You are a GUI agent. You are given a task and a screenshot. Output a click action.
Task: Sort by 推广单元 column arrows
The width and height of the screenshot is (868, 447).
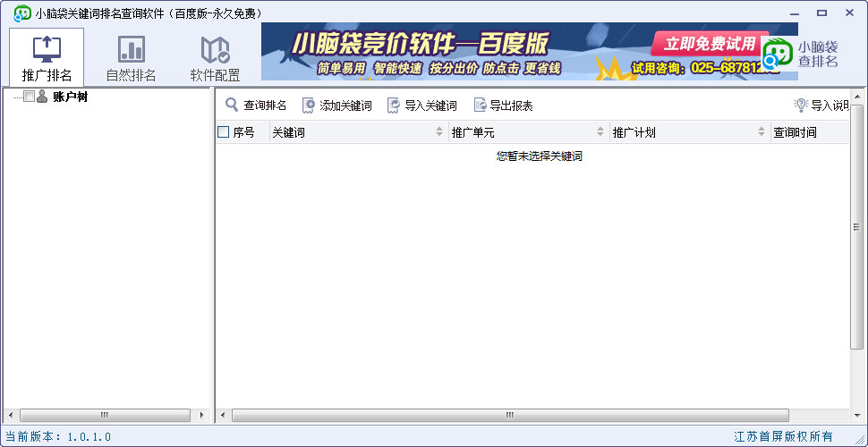[600, 132]
